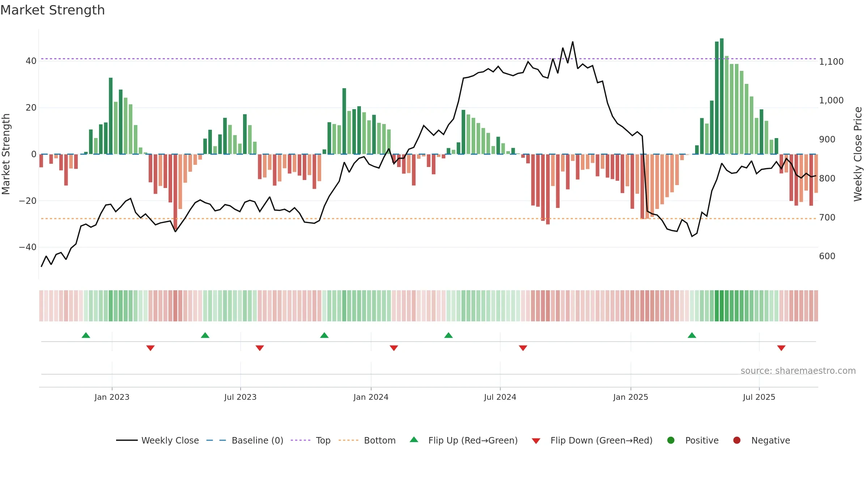Click the tallest green bar above the Top line
Screen dimensions: 868x488
[x=722, y=96]
